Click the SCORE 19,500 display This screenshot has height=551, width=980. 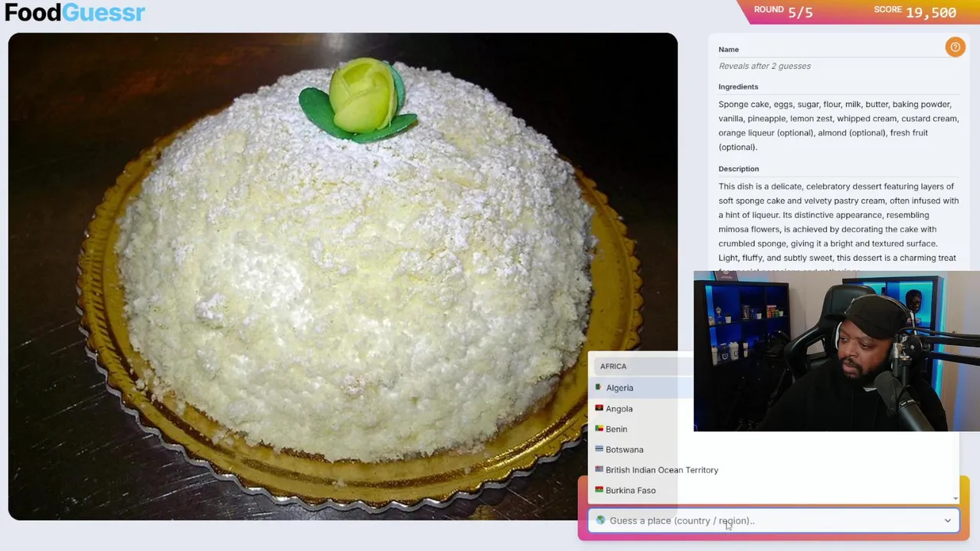coord(915,11)
